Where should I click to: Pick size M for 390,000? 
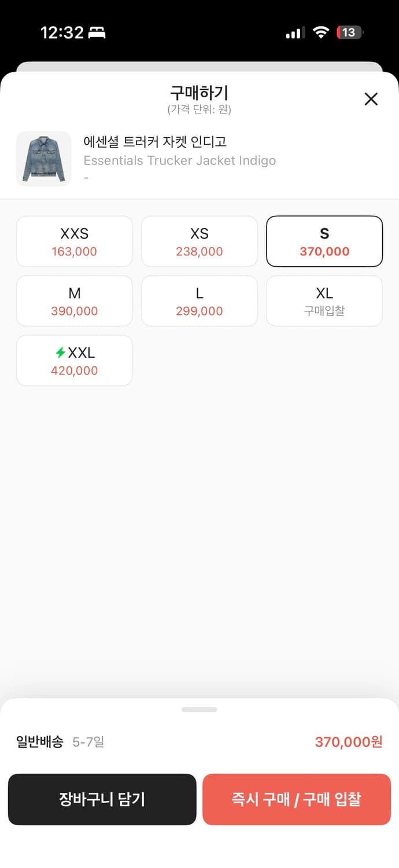coord(75,301)
